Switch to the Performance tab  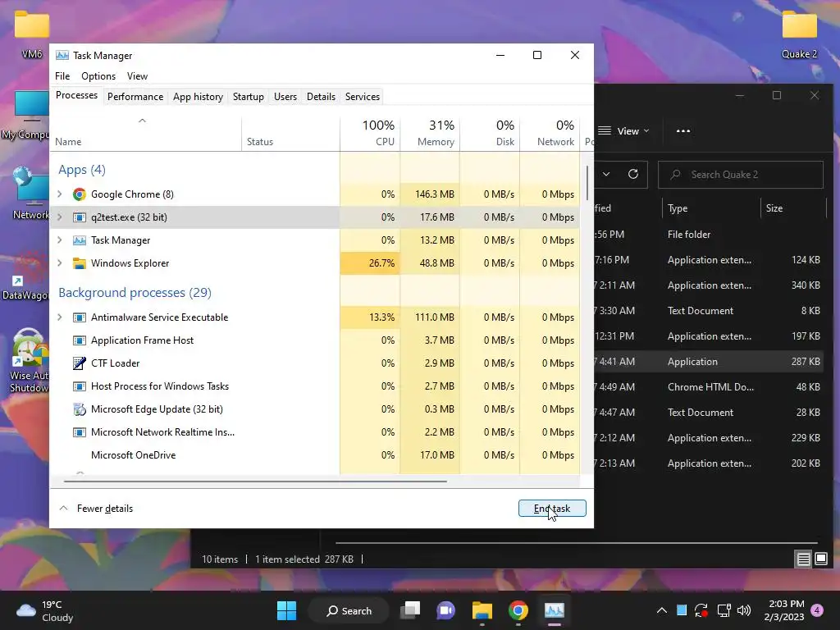point(135,97)
